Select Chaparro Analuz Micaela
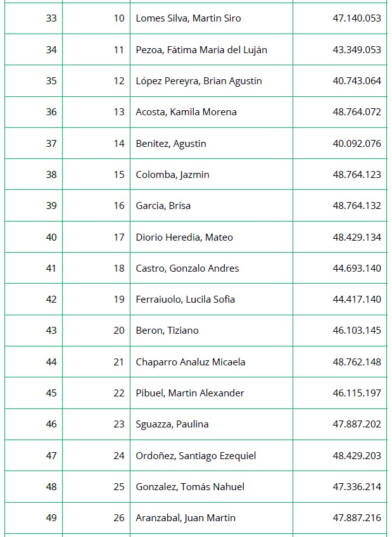This screenshot has height=537, width=392. pos(191,362)
